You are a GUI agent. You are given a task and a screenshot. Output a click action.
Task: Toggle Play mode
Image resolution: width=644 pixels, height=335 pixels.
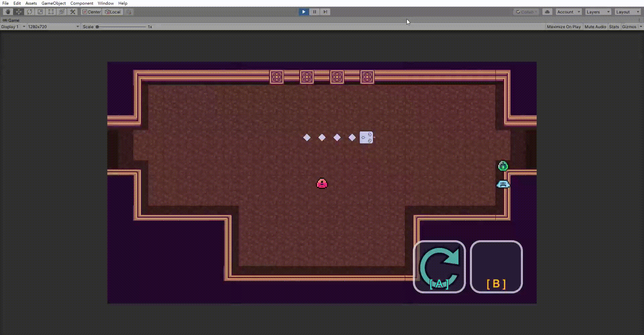click(304, 12)
